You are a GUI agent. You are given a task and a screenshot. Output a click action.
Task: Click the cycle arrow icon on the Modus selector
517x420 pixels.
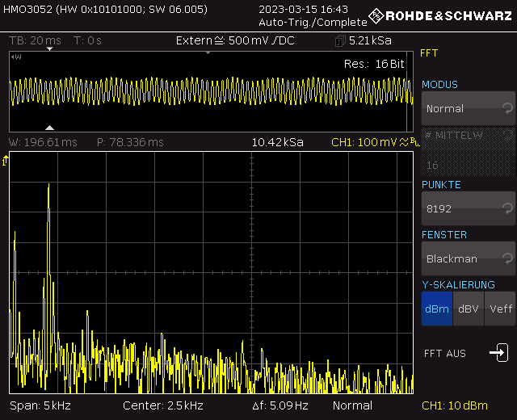[x=506, y=108]
